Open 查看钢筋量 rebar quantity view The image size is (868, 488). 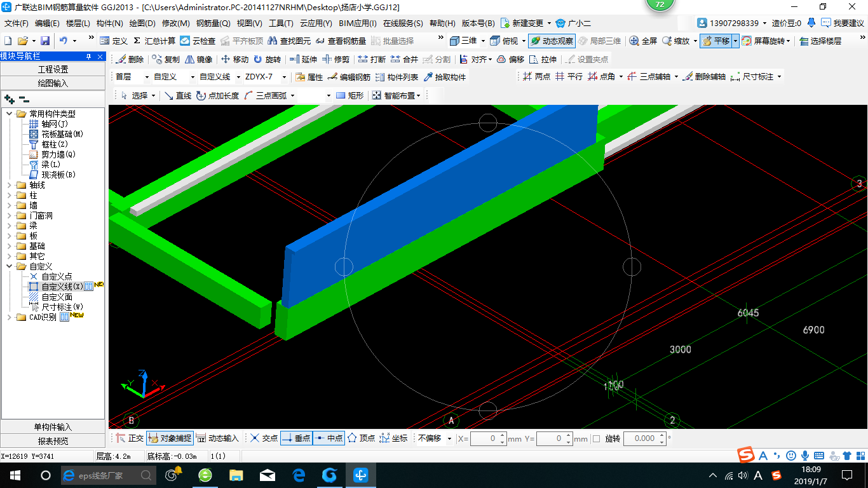(341, 41)
